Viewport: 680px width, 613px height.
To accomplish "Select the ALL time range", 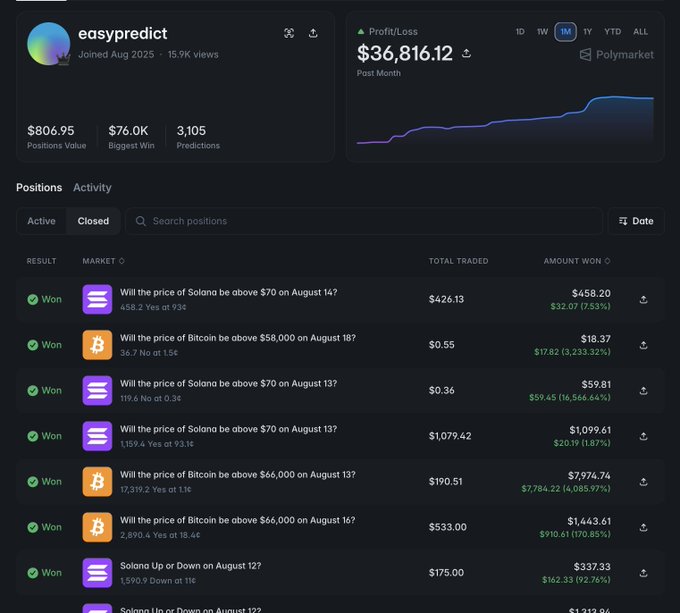I will click(640, 32).
